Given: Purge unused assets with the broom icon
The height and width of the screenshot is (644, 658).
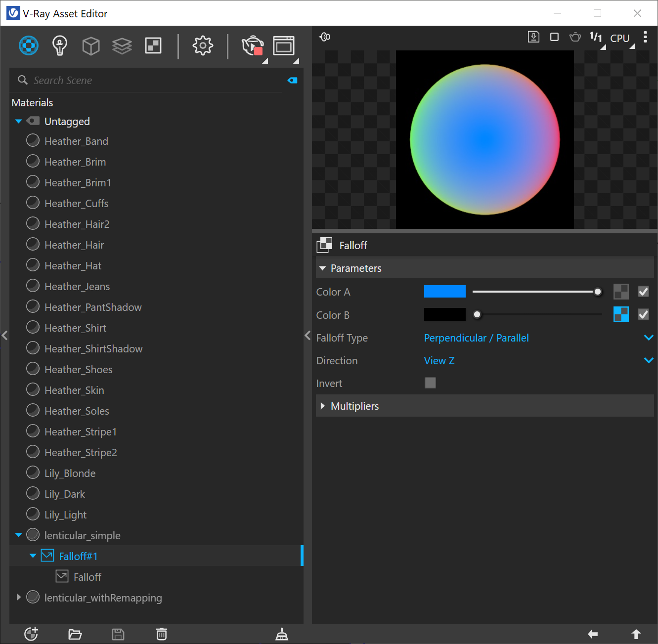Looking at the screenshot, I should [x=281, y=634].
